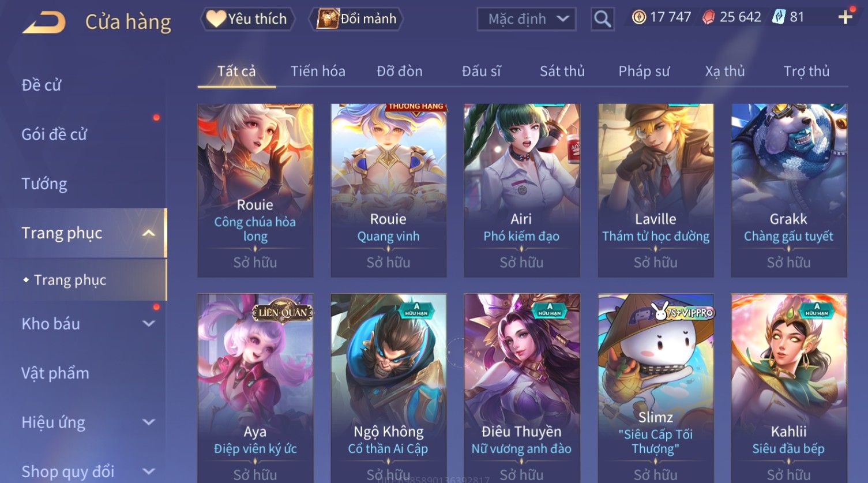Screen dimensions: 868x483
Task: Switch to the Sát thủ tab
Action: [562, 71]
